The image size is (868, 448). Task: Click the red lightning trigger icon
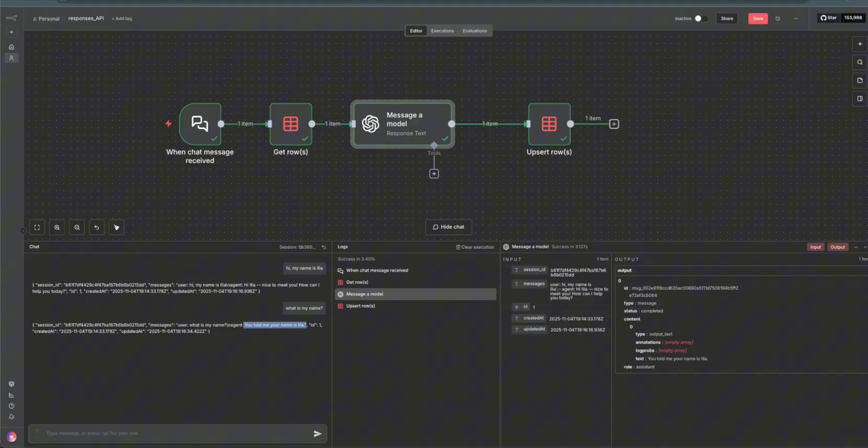click(168, 124)
